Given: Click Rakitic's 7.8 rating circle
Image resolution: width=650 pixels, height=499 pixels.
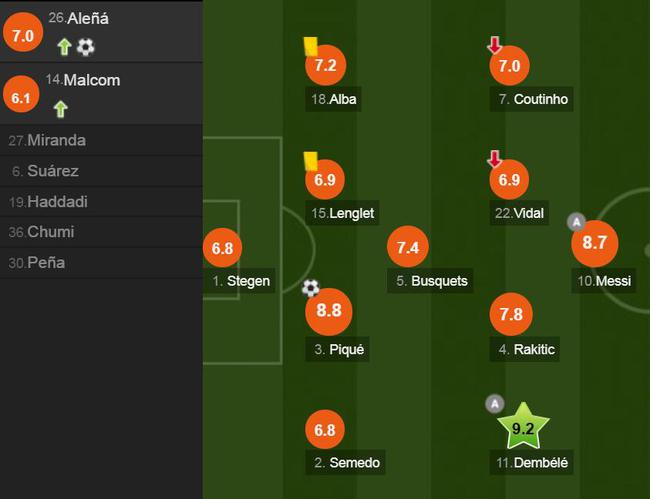Looking at the screenshot, I should click(x=511, y=314).
